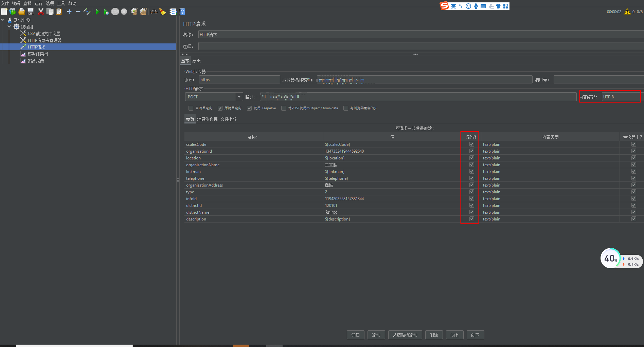Collapse the 测试计划 tree node
The width and height of the screenshot is (644, 347).
pos(3,20)
